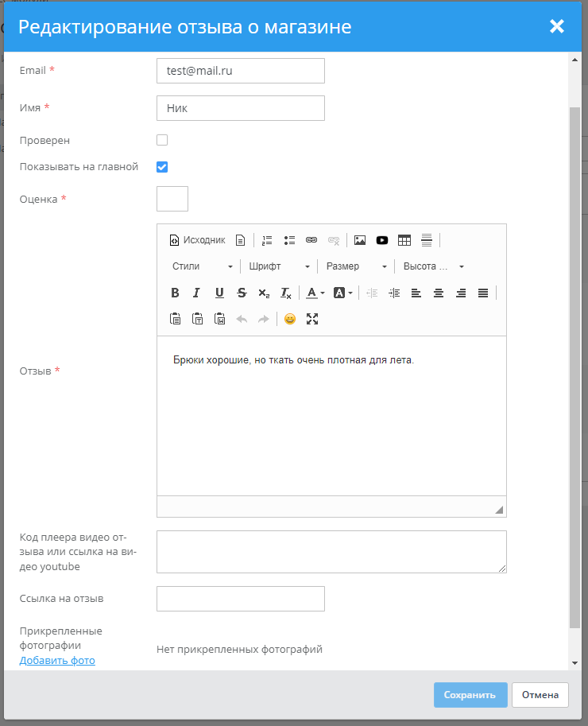
Task: Expand the Шрифт font dropdown
Action: [x=279, y=266]
